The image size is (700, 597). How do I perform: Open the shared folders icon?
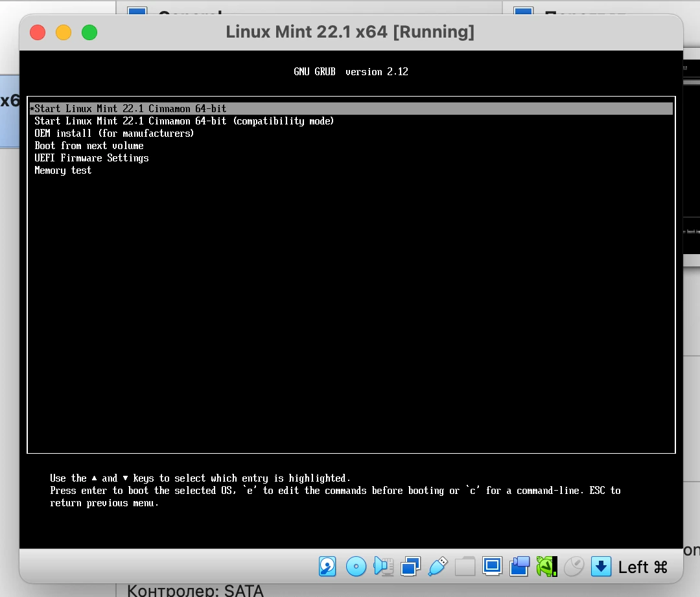pyautogui.click(x=465, y=567)
